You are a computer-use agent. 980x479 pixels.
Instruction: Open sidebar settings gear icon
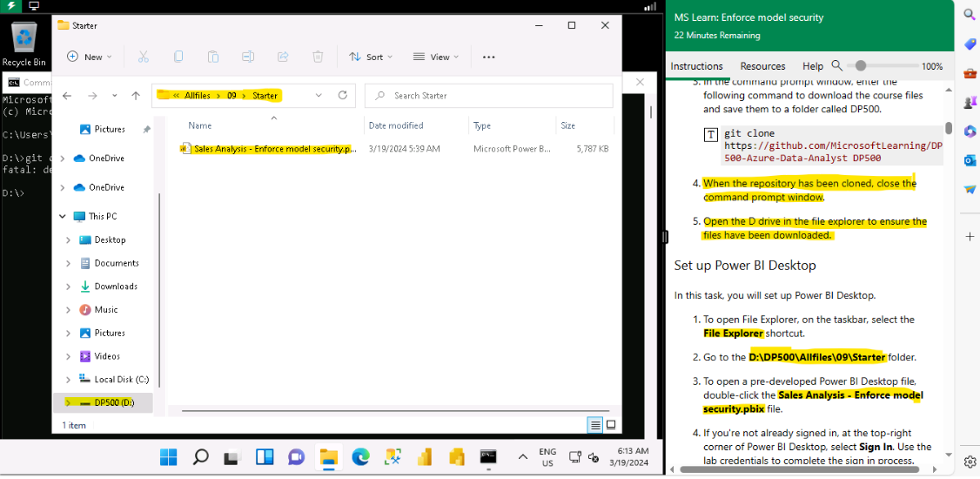pyautogui.click(x=970, y=462)
